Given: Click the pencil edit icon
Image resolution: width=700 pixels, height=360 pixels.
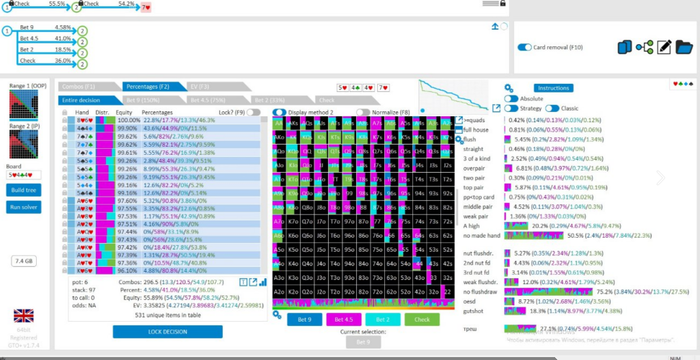Looking at the screenshot, I should click(664, 47).
